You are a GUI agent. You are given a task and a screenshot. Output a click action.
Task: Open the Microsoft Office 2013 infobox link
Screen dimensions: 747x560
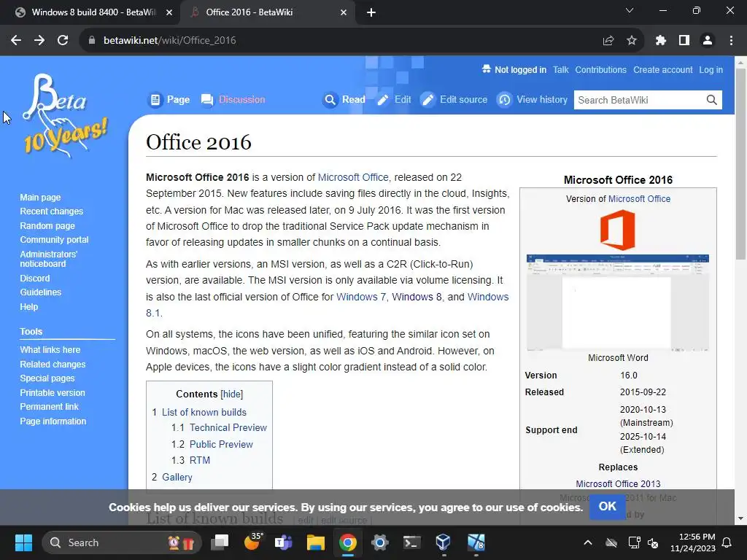point(618,484)
